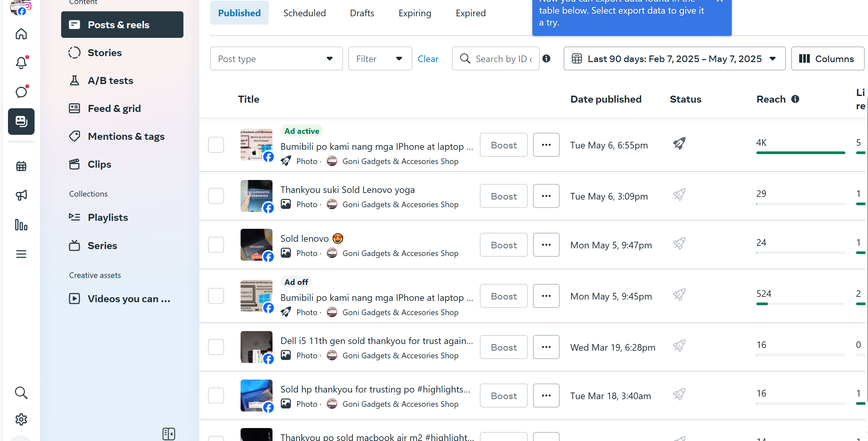Image resolution: width=868 pixels, height=441 pixels.
Task: Open the inbox chat bubble icon
Action: (x=21, y=92)
